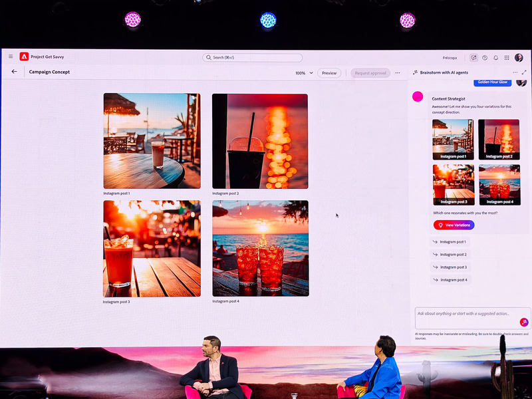
Task: Open the help question mark icon
Action: coord(485,58)
